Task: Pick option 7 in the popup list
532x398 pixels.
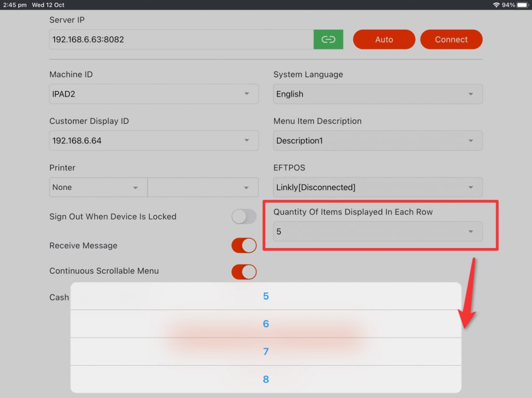Action: (266, 352)
